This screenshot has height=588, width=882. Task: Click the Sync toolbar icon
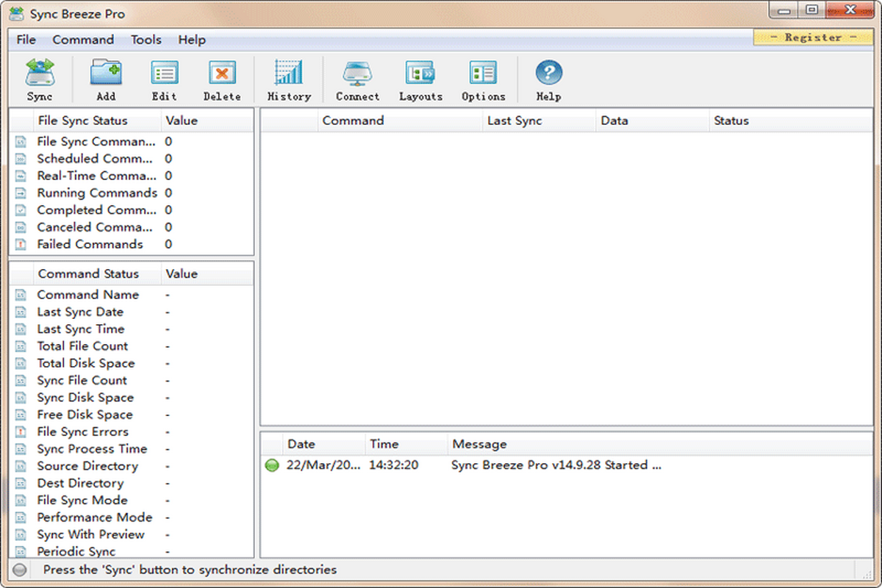[x=40, y=79]
